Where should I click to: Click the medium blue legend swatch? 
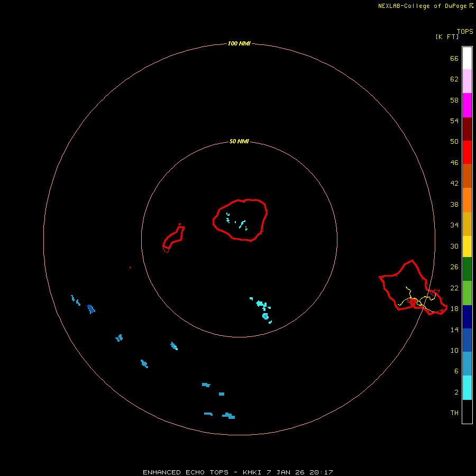pos(467,340)
